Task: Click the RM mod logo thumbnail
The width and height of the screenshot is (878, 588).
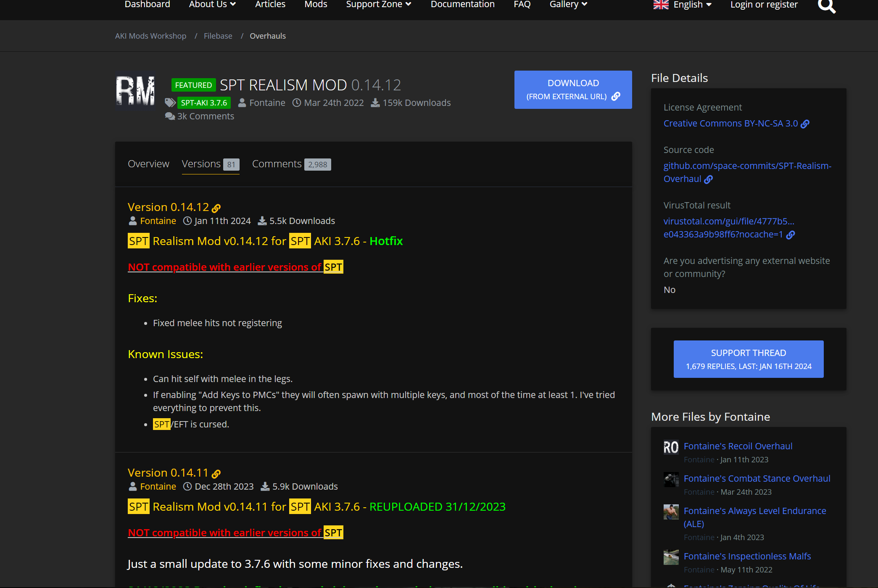Action: click(x=135, y=90)
